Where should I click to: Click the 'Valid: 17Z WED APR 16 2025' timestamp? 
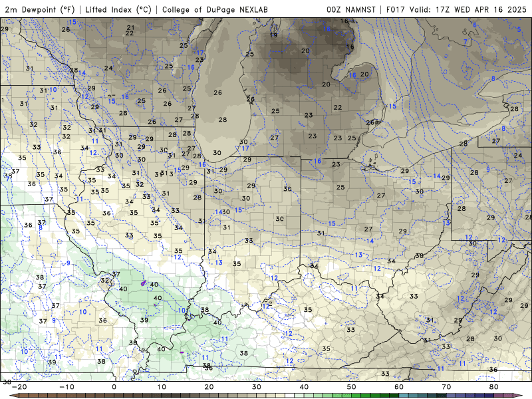(468, 9)
